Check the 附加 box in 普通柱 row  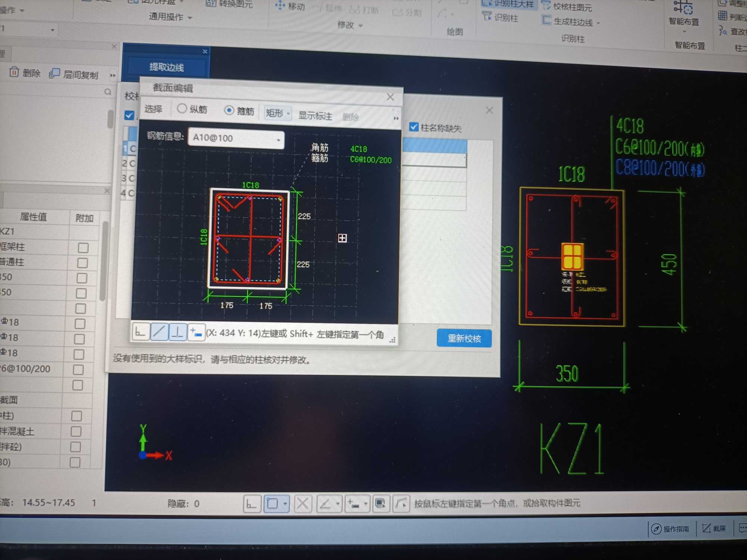coord(83,263)
